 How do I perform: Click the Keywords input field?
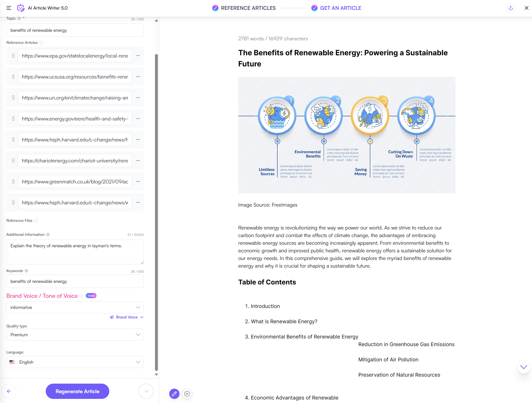75,281
